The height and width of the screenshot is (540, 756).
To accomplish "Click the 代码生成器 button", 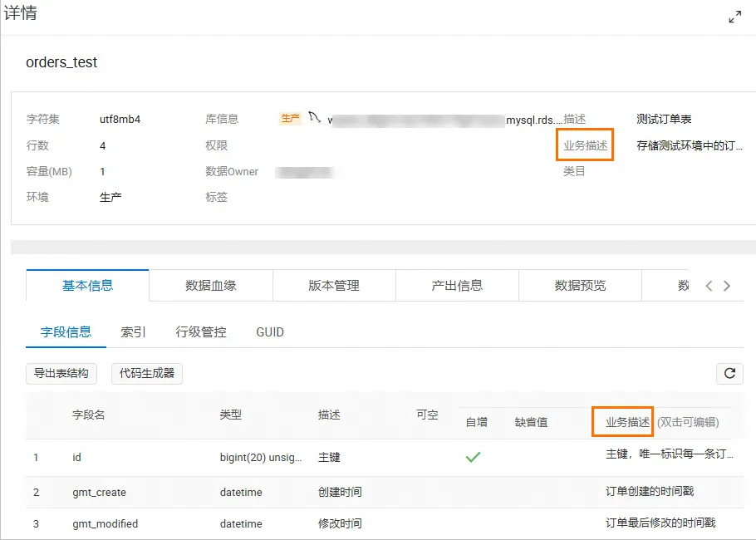I will (147, 374).
